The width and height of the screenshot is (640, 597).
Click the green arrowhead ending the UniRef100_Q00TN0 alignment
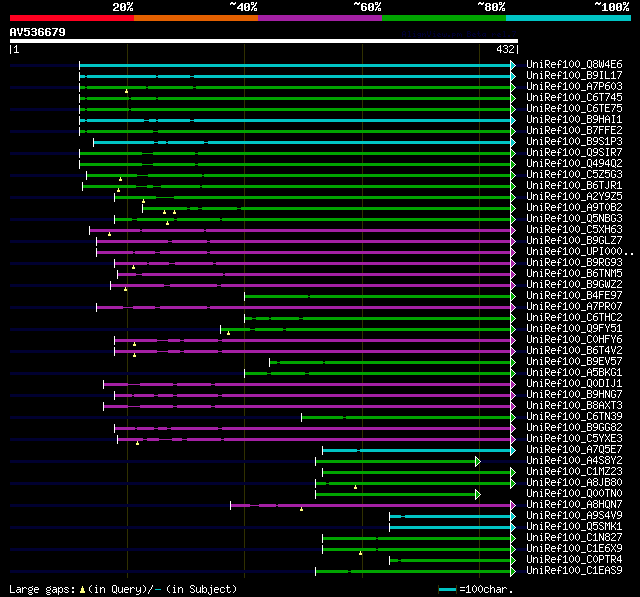pyautogui.click(x=478, y=495)
